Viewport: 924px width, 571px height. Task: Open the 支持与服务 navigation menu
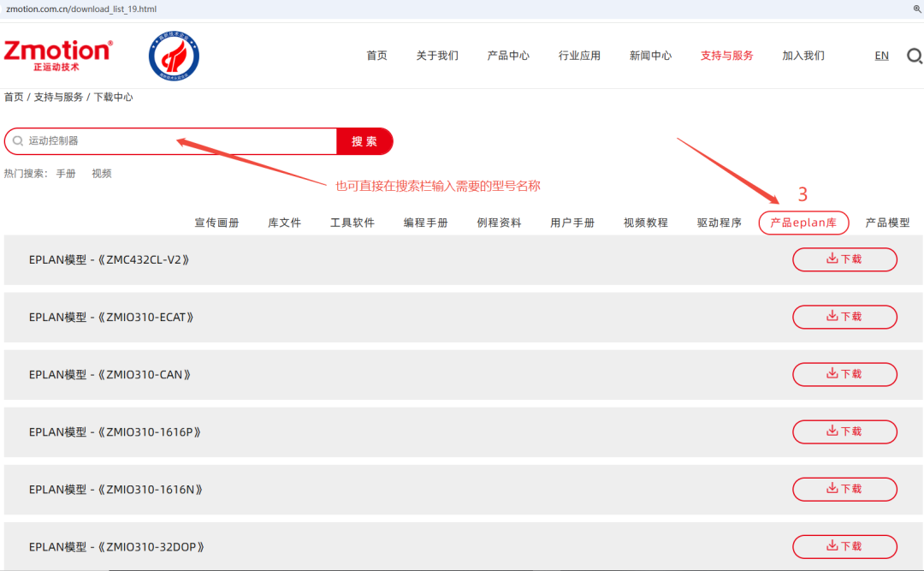tap(726, 55)
